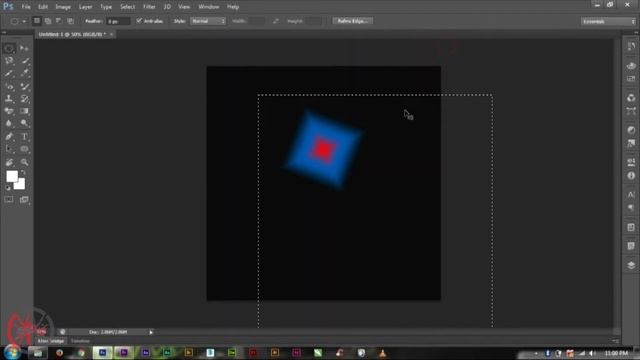Open the Image menu
The width and height of the screenshot is (640, 360).
(63, 7)
